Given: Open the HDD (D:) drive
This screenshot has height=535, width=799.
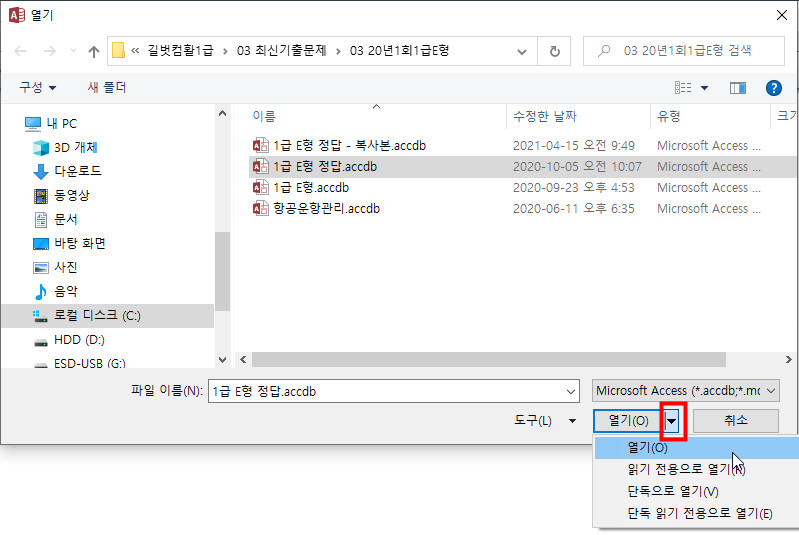Looking at the screenshot, I should point(79,340).
